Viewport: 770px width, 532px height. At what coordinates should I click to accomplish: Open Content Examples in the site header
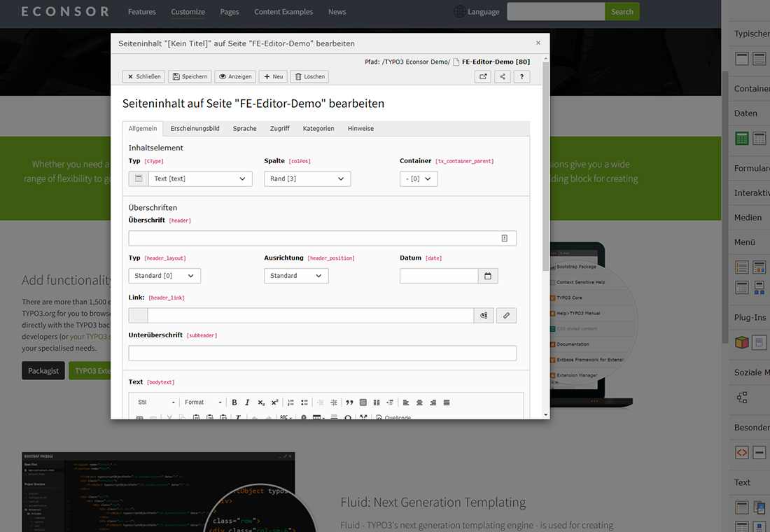tap(283, 12)
